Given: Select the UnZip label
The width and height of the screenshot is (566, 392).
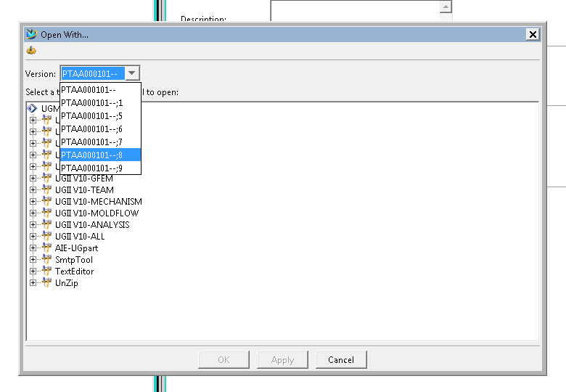Looking at the screenshot, I should click(67, 282).
